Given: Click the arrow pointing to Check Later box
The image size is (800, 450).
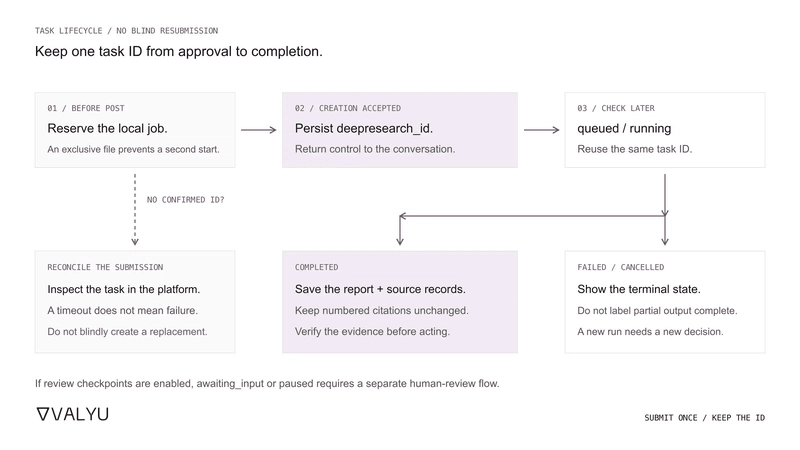Looking at the screenshot, I should 541,130.
